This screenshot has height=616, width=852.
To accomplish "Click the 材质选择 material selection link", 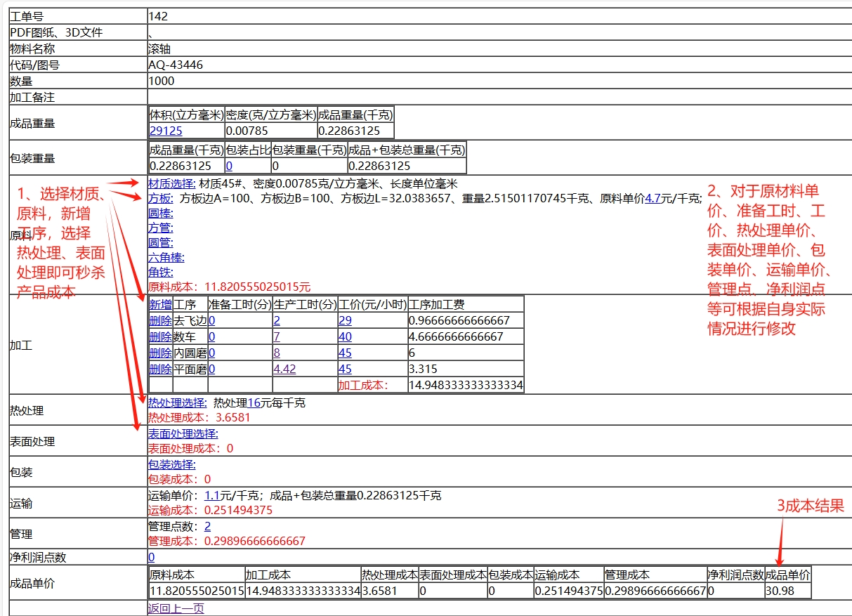I will point(171,183).
